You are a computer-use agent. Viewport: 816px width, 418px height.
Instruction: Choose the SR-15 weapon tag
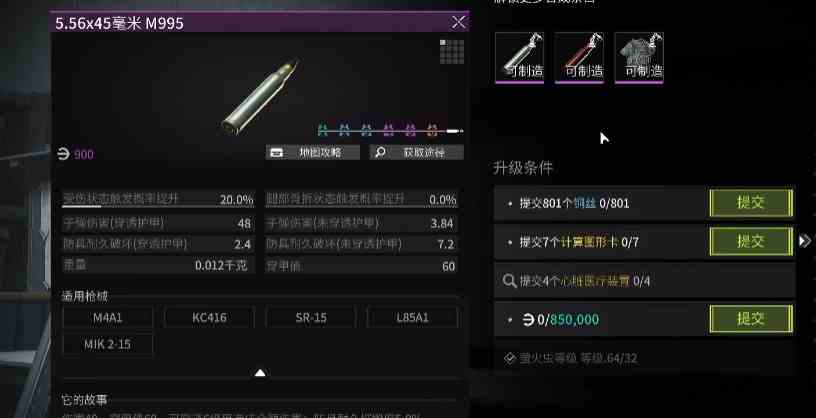[311, 318]
